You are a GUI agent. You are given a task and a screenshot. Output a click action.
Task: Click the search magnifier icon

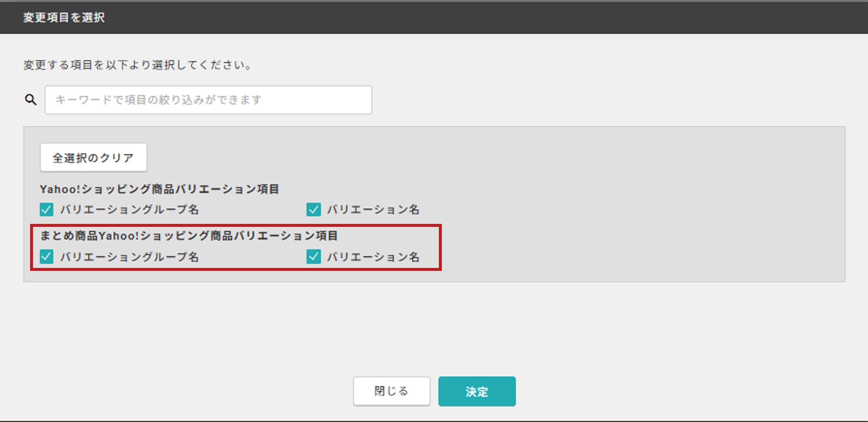(x=30, y=100)
